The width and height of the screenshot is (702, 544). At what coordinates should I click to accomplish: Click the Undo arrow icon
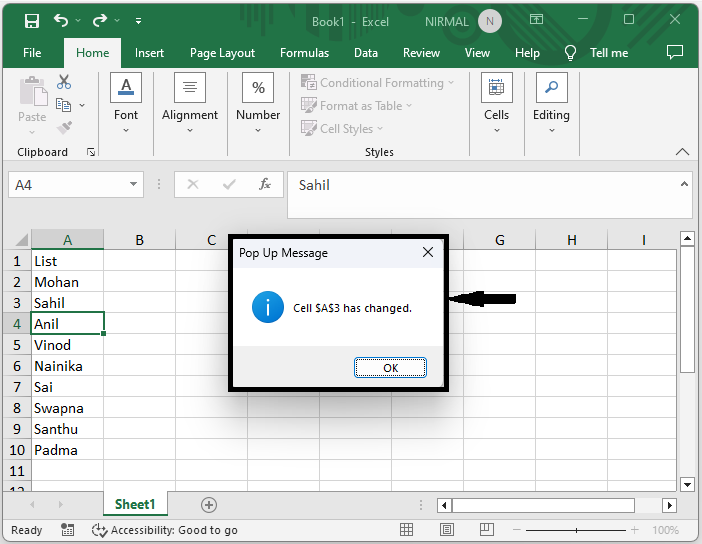click(62, 20)
